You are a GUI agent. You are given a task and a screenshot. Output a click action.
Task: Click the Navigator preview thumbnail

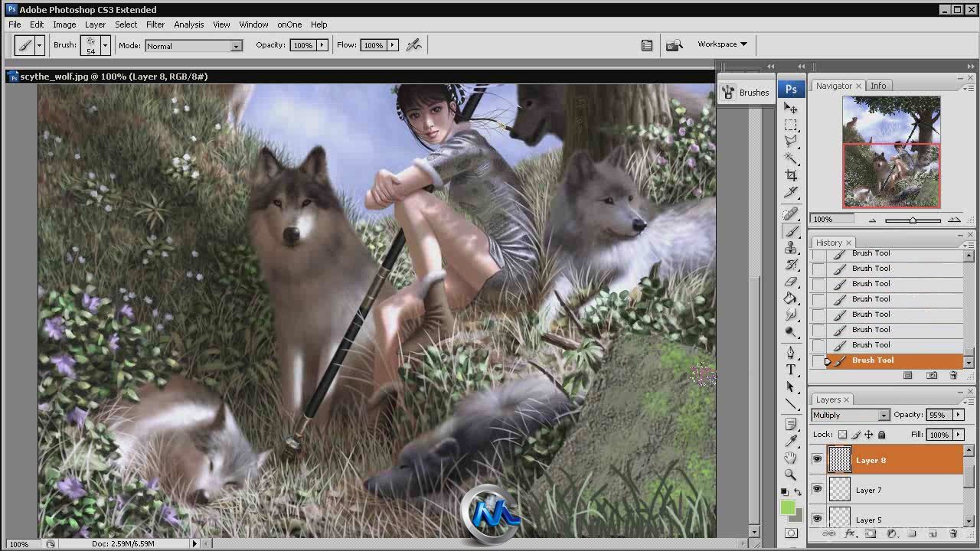(x=891, y=152)
